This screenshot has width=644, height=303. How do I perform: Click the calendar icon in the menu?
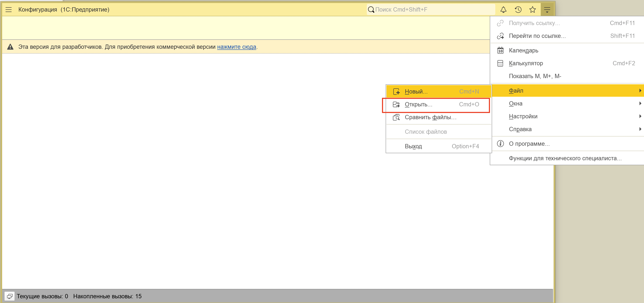[500, 50]
